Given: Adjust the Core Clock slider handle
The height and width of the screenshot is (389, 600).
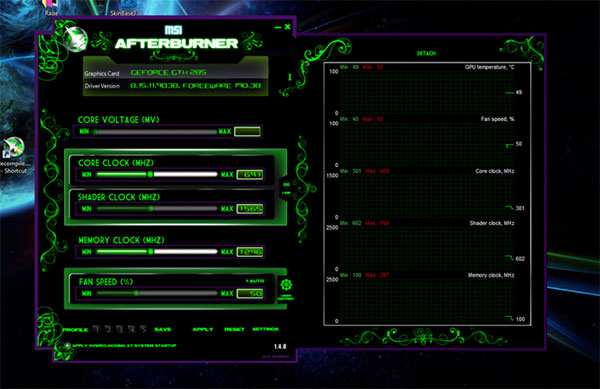Looking at the screenshot, I should tap(150, 174).
